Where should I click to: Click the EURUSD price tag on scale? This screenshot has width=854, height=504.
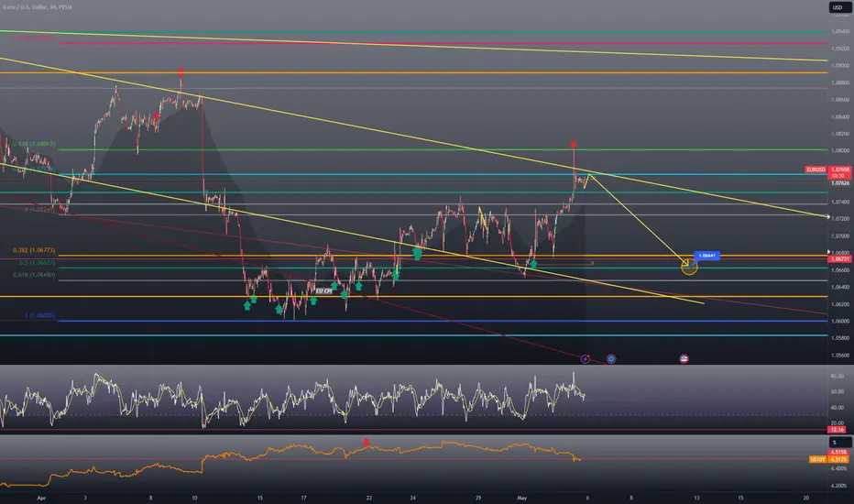[816, 170]
